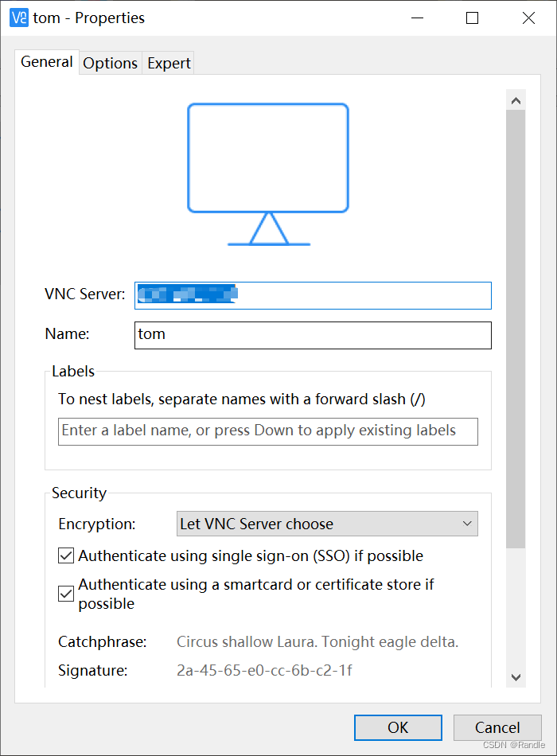Click the Signature value 2a-45-65-e0-cc-6b-c2-1f

click(x=264, y=670)
